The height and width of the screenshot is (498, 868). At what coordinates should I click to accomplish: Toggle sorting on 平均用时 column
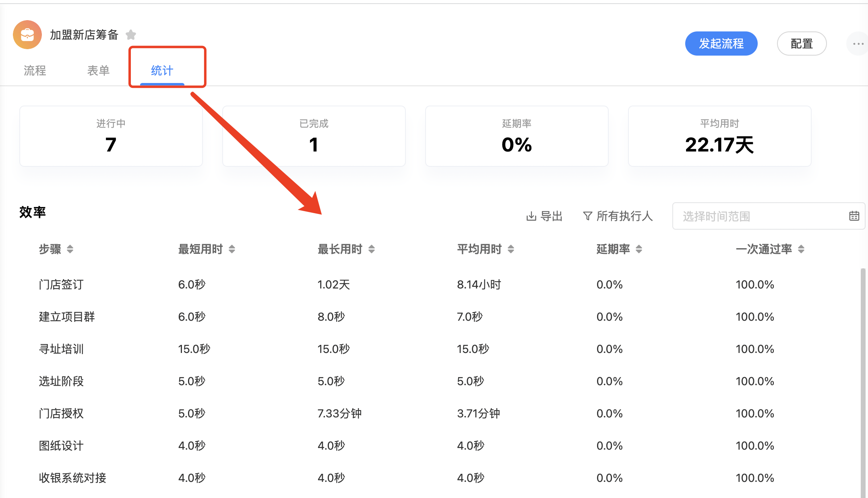point(511,249)
